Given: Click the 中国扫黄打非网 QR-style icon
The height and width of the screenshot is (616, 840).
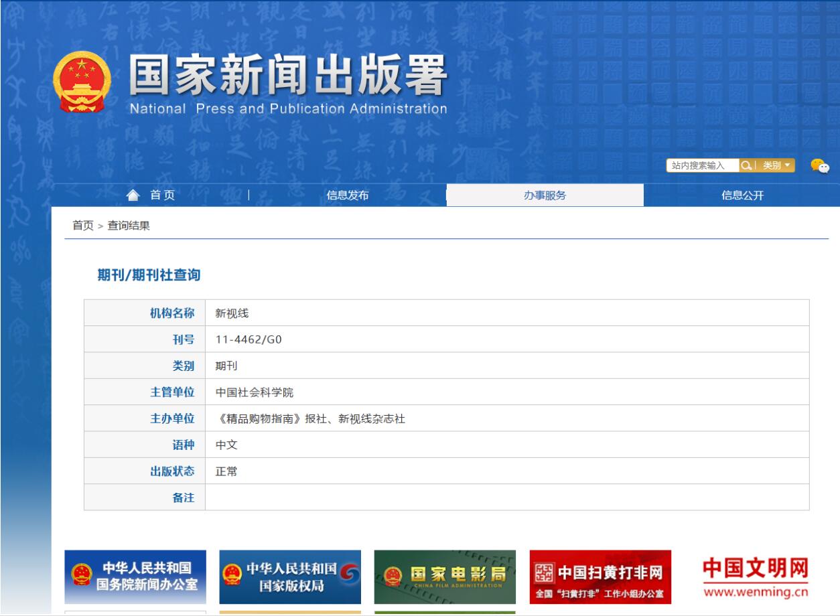Looking at the screenshot, I should pos(544,572).
